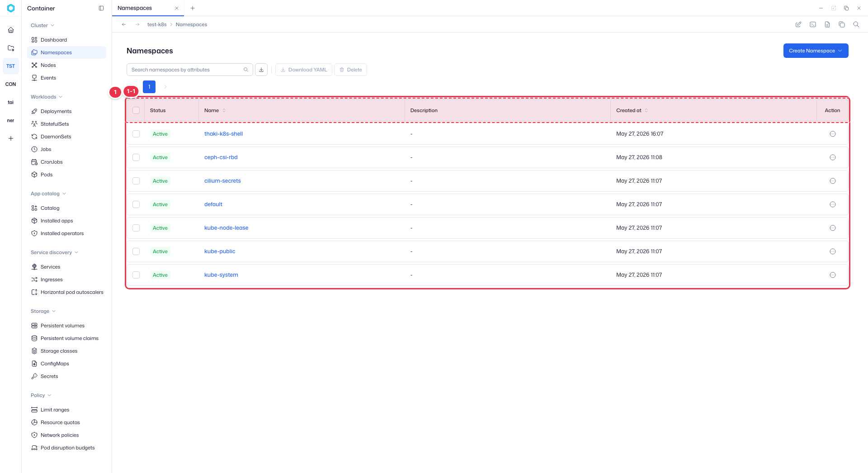
Task: Open the edit pencil icon in top bar
Action: coord(798,24)
